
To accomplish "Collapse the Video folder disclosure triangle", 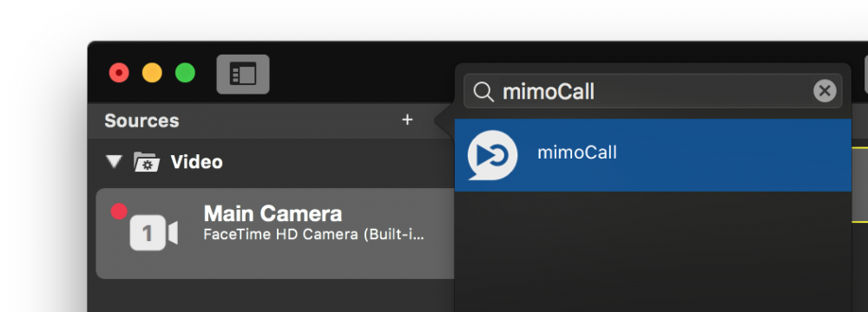I will 114,161.
